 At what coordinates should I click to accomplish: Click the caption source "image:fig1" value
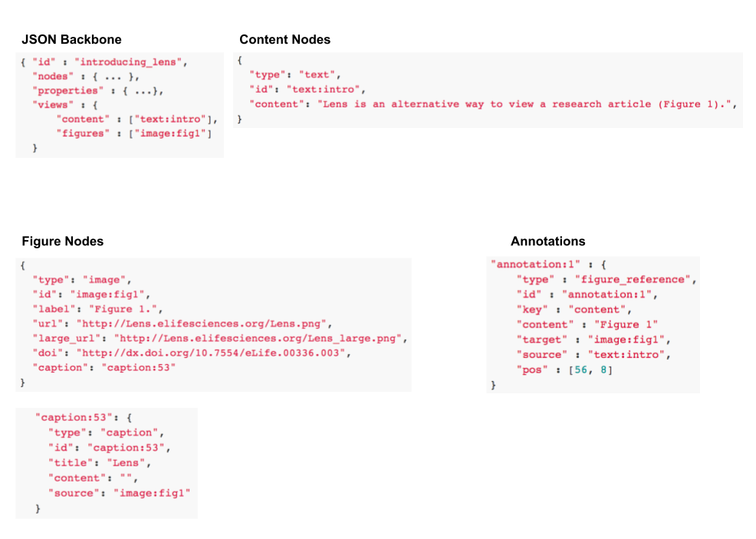152,493
